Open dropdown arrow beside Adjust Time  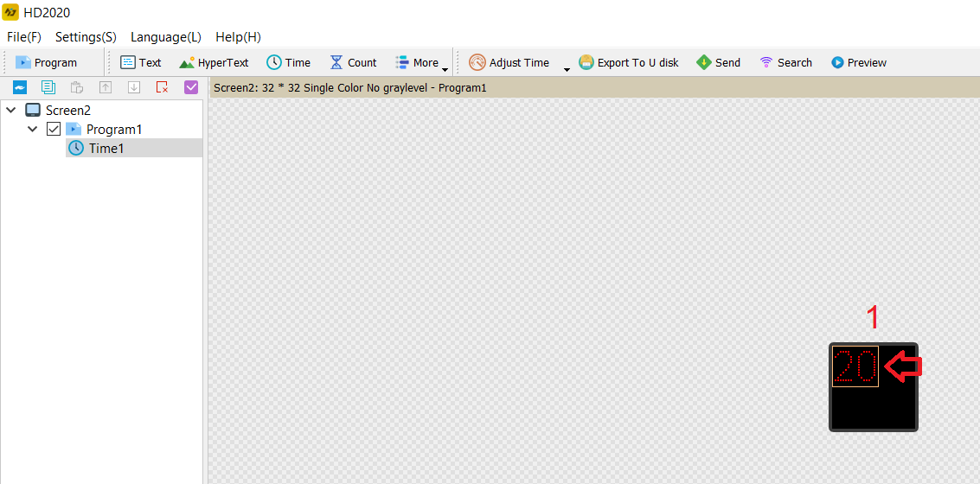[x=567, y=69]
